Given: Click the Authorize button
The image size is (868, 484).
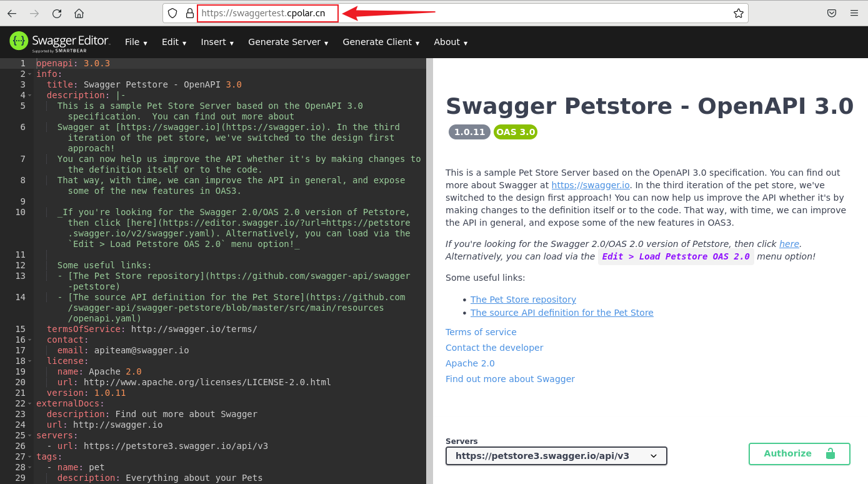Looking at the screenshot, I should pos(799,453).
